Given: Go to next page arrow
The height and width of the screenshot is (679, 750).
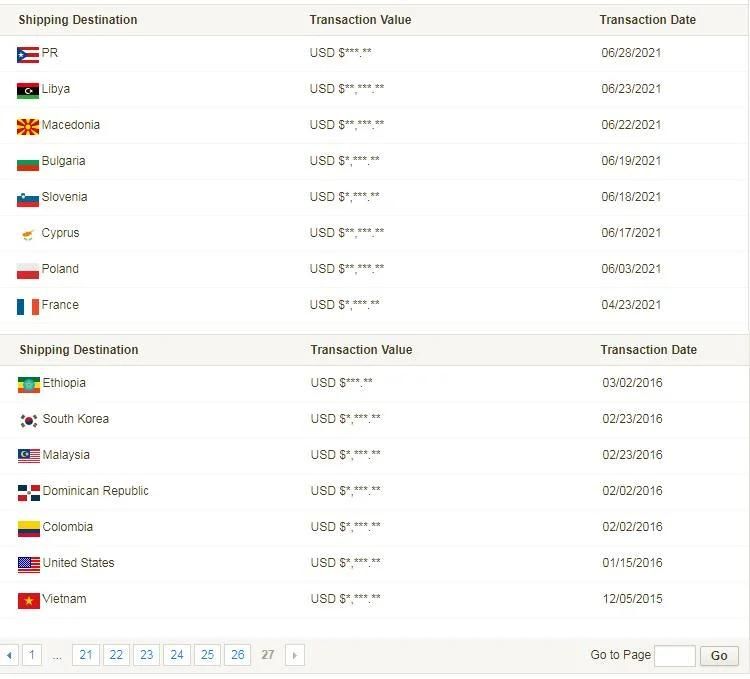Looking at the screenshot, I should pyautogui.click(x=295, y=655).
